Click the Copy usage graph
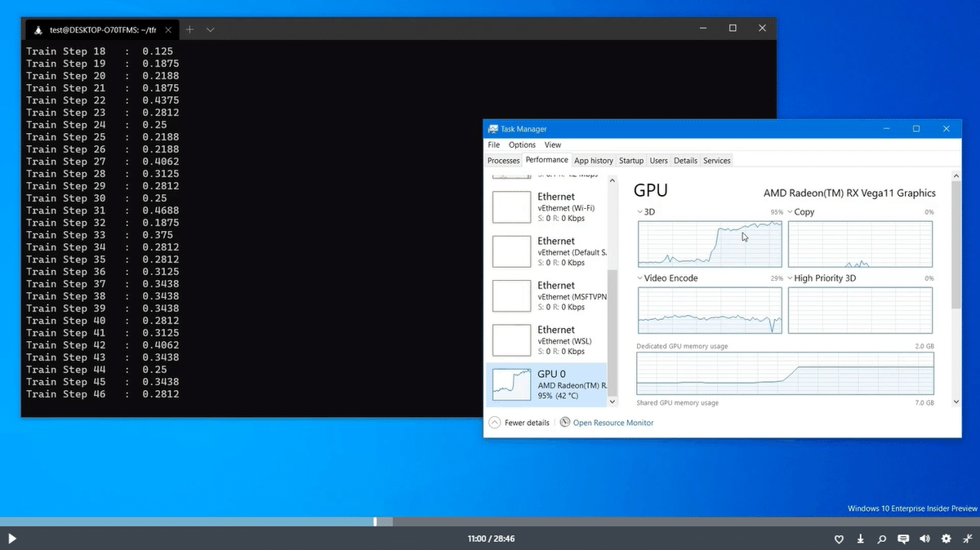Screen dimensions: 980x550 point(861,244)
